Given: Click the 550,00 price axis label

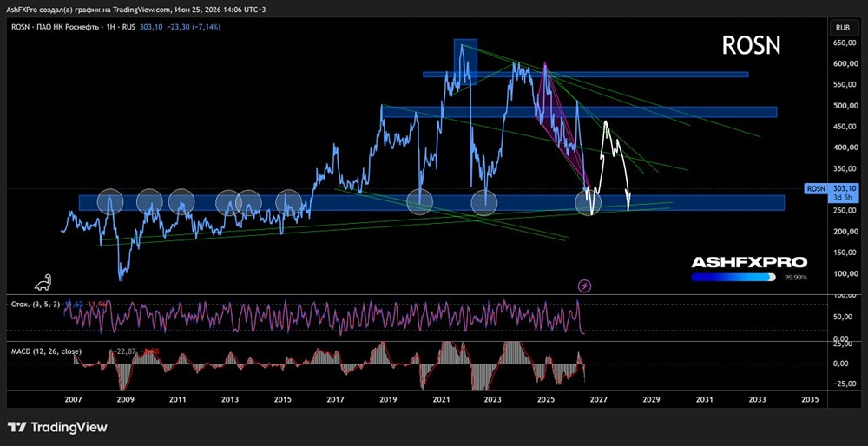Looking at the screenshot, I should coord(843,85).
